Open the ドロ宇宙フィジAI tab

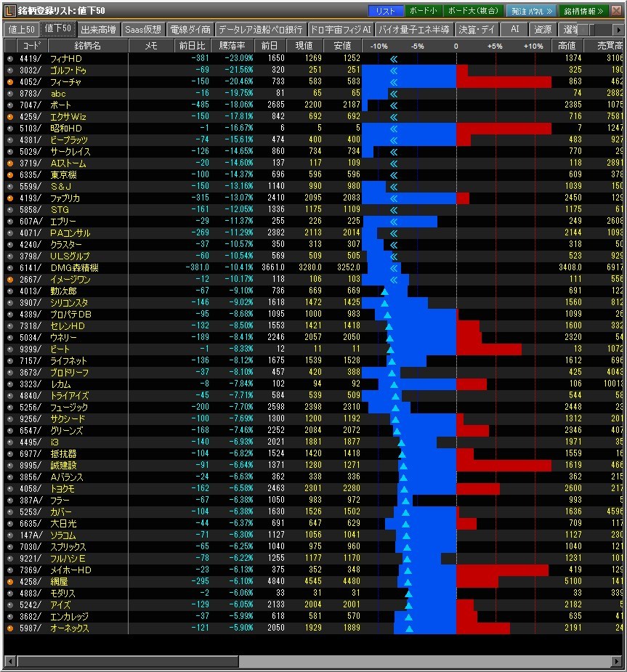tap(341, 29)
